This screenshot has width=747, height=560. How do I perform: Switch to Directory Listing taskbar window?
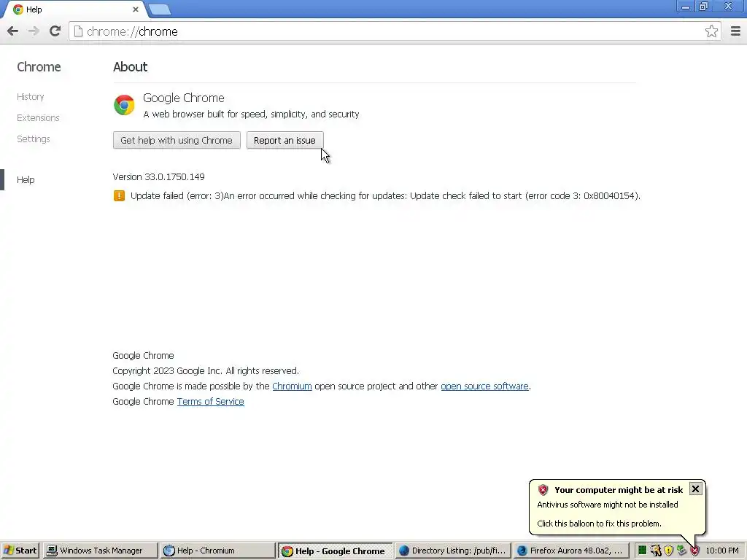point(452,551)
